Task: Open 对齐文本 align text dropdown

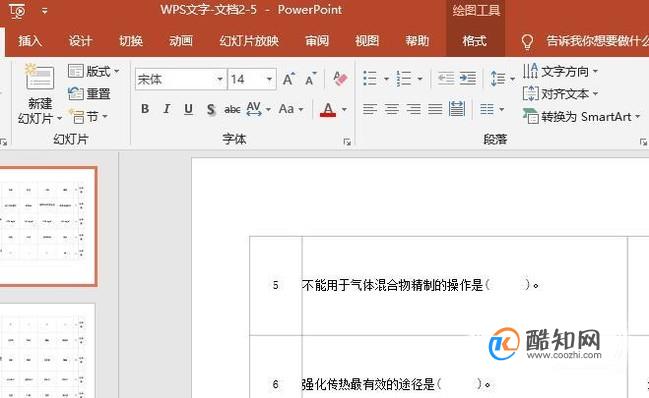Action: [561, 94]
